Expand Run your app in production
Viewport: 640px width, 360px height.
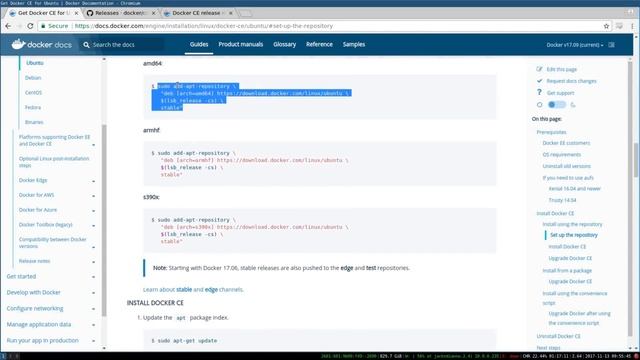click(x=93, y=341)
